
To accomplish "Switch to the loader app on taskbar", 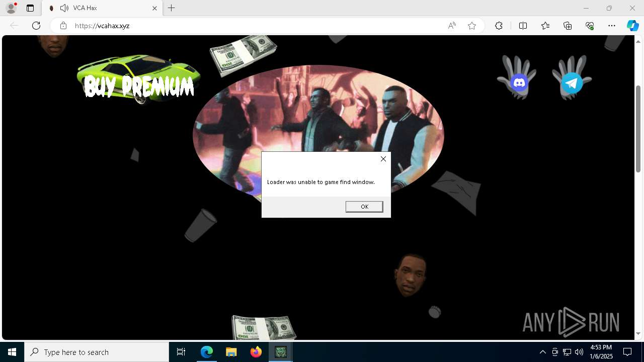I will click(x=281, y=352).
